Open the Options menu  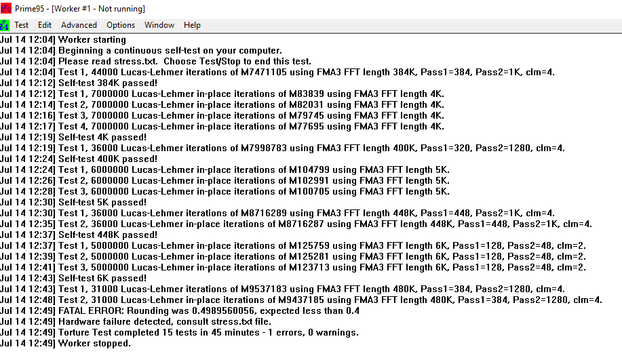[x=121, y=25]
